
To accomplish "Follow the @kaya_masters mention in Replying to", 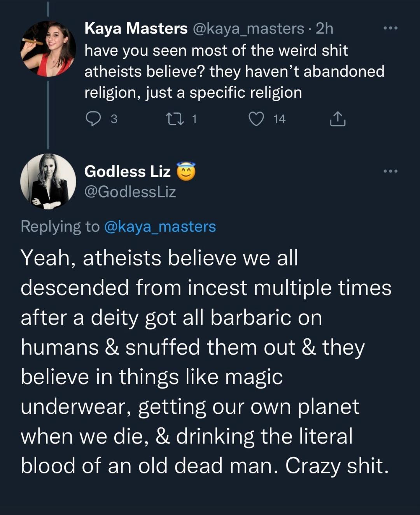I will click(x=160, y=227).
